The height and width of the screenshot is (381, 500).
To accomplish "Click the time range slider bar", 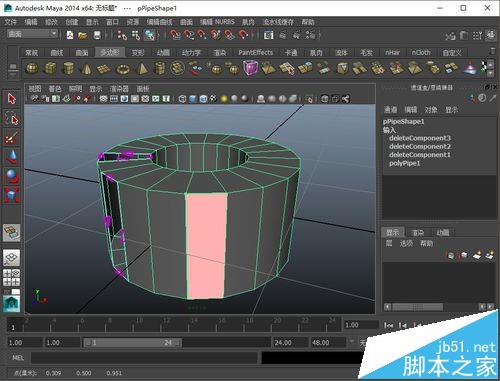I will (x=132, y=342).
